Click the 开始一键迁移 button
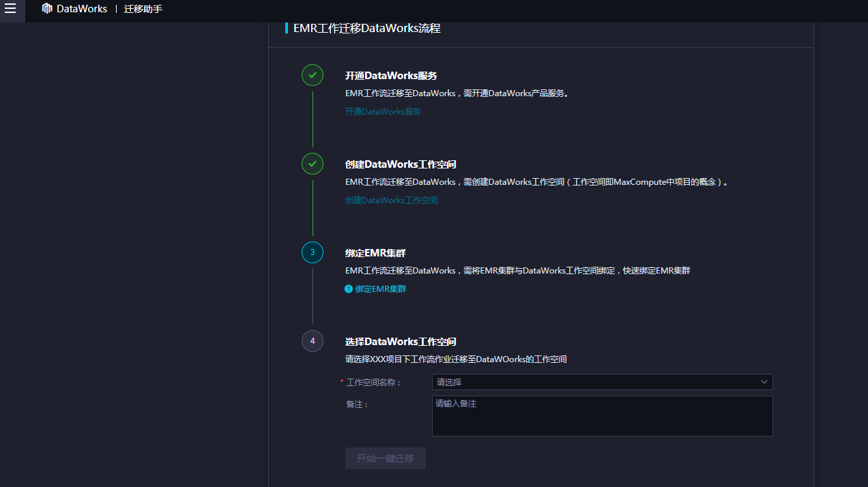The image size is (868, 487). point(386,458)
